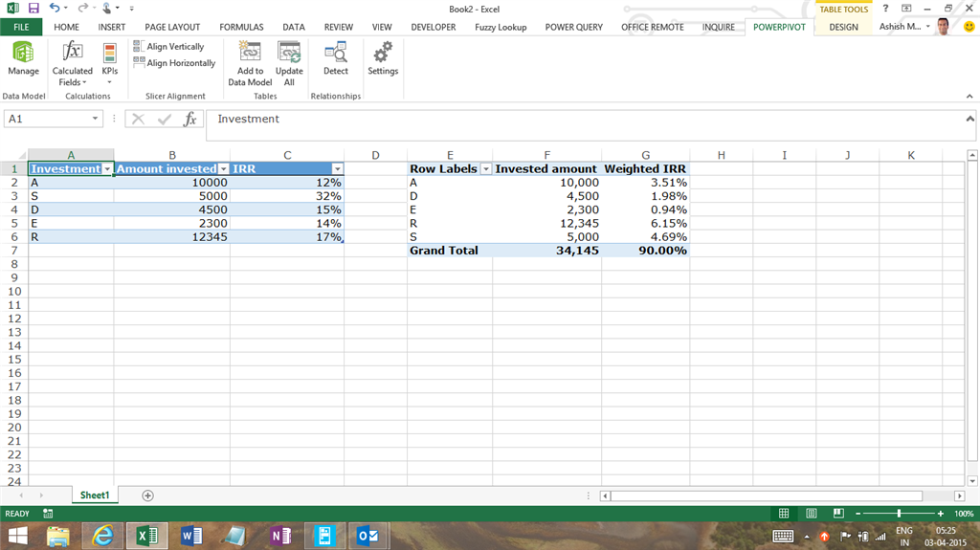This screenshot has width=980, height=550.
Task: Click the Select All corner button
Action: [x=13, y=155]
